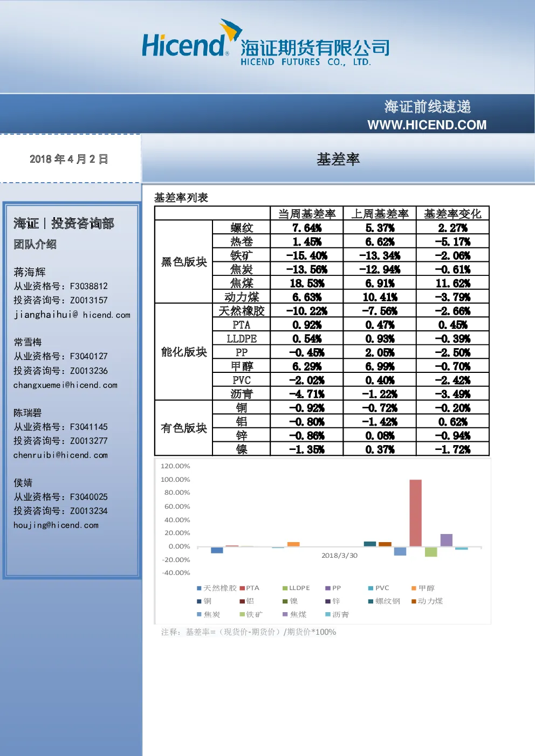Select the 10.41% last week value

[x=380, y=297]
